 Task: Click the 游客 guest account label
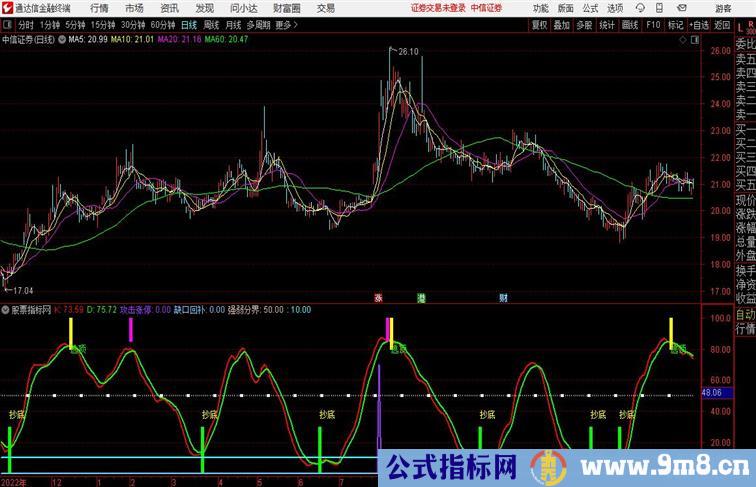point(723,8)
